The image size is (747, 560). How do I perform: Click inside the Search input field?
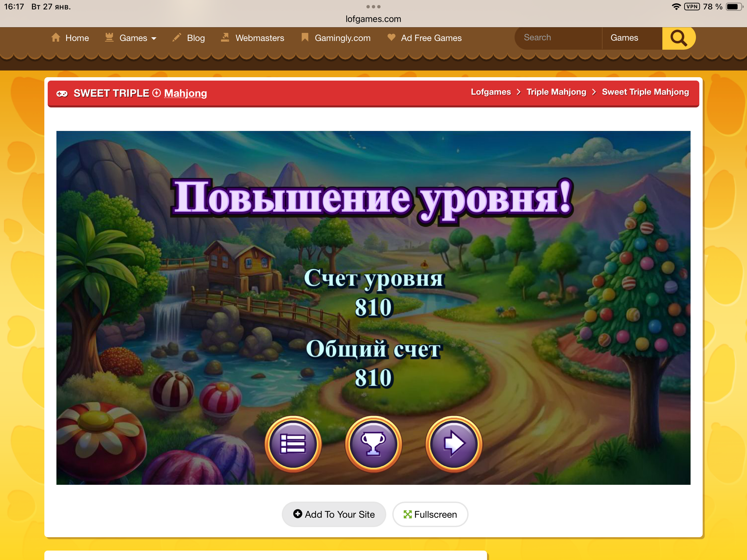tap(557, 38)
